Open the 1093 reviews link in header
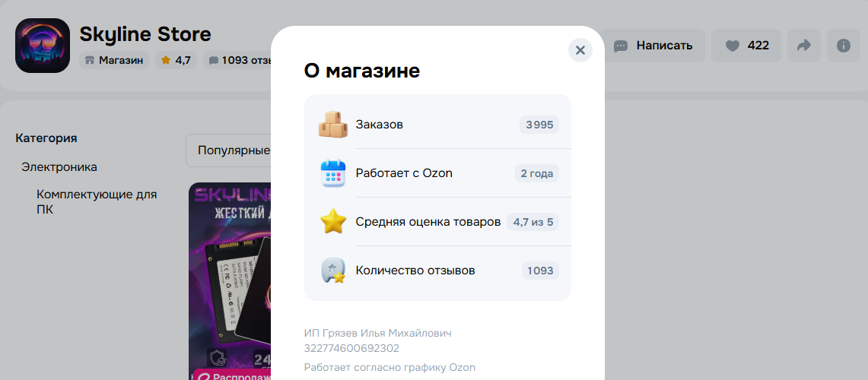The image size is (868, 380). tap(239, 60)
